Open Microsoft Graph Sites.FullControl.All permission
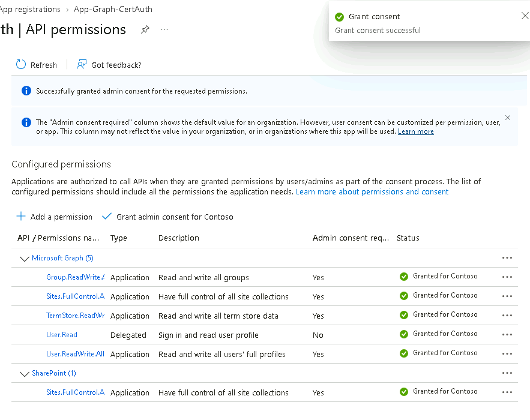 click(76, 296)
